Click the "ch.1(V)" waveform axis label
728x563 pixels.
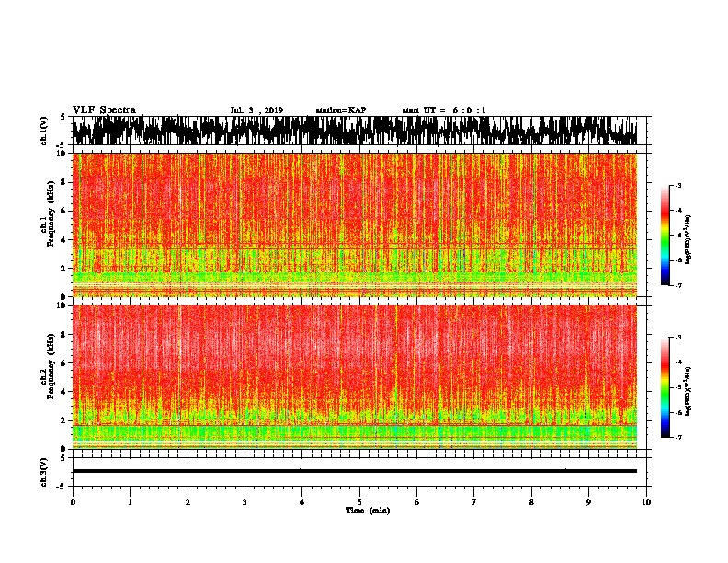pyautogui.click(x=44, y=131)
